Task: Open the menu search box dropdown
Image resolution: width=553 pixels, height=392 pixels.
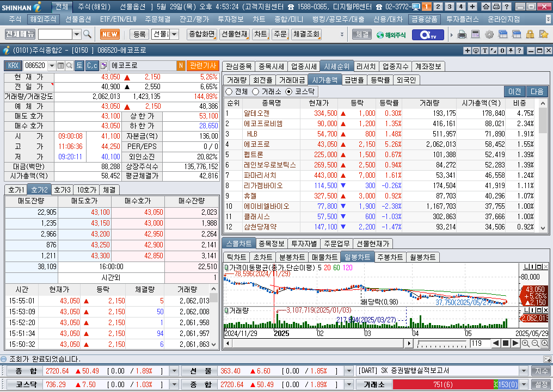Action: (77, 34)
